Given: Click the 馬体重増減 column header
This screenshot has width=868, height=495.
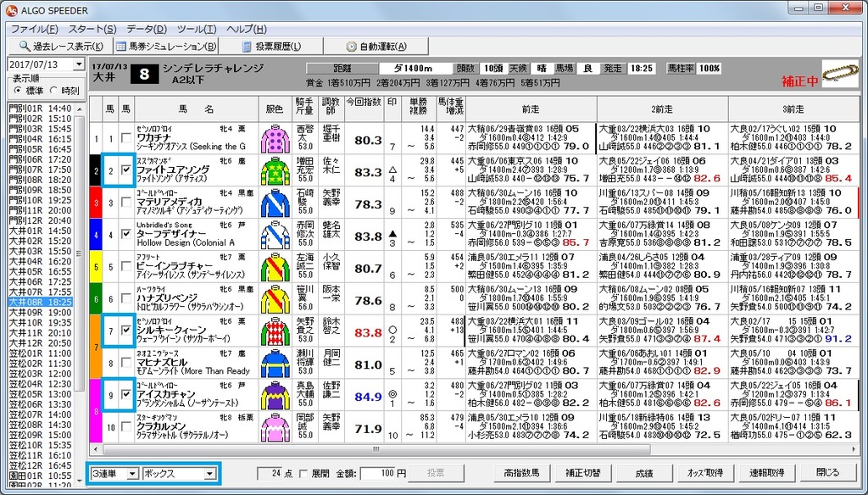Looking at the screenshot, I should [451, 109].
